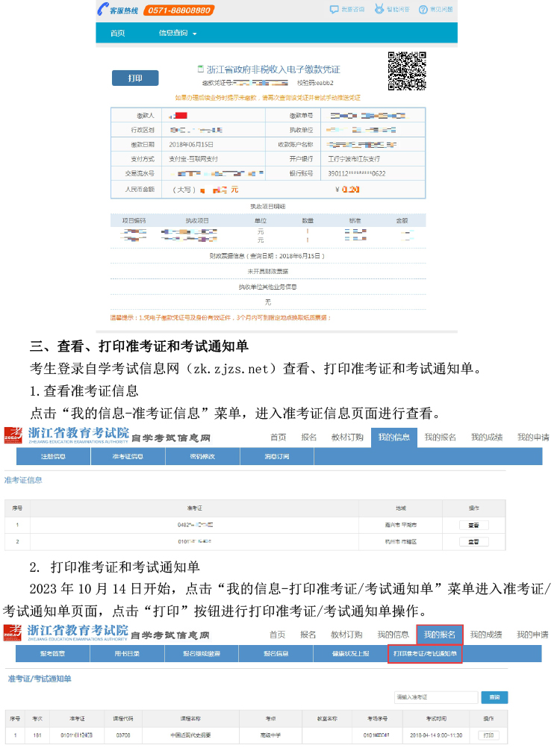Click course name 中国近现代史纲要
Screen dimensions: 560x754
pos(190,735)
